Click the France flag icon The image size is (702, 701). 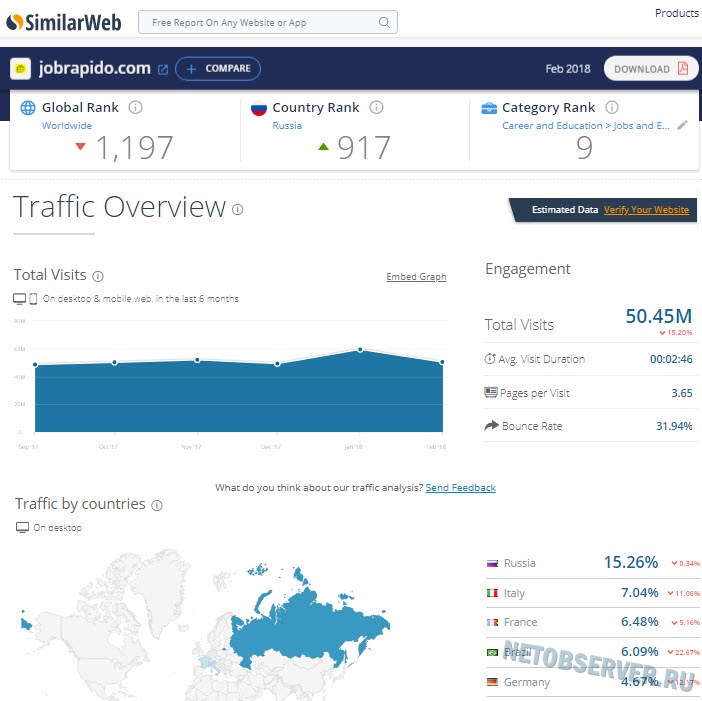[492, 622]
